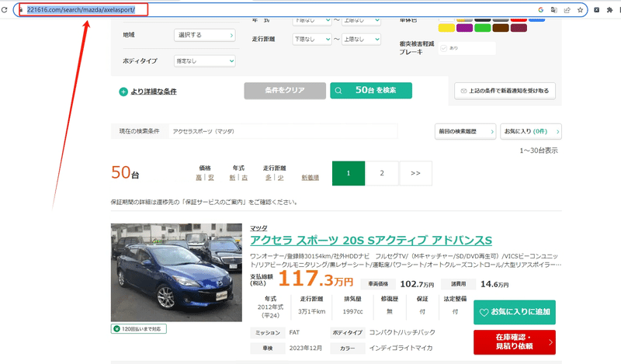Screen dimensions: 621x364
Task: Click the heart icon on favorites button
Action: click(484, 313)
